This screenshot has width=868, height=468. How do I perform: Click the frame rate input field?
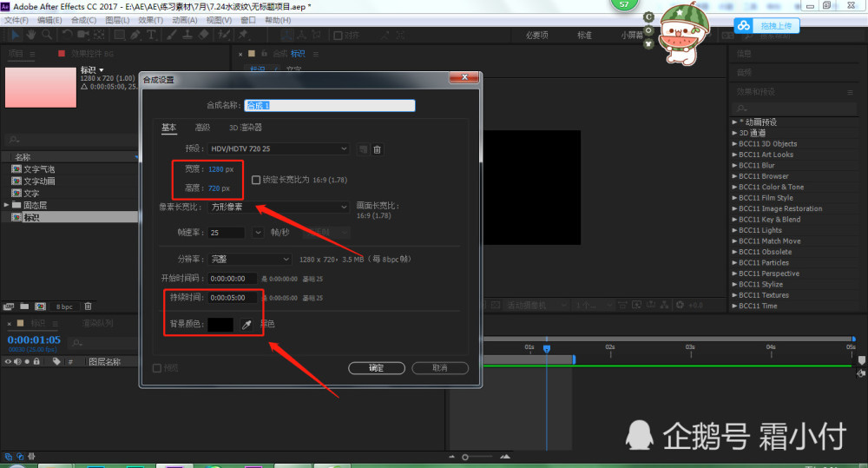[x=227, y=233]
